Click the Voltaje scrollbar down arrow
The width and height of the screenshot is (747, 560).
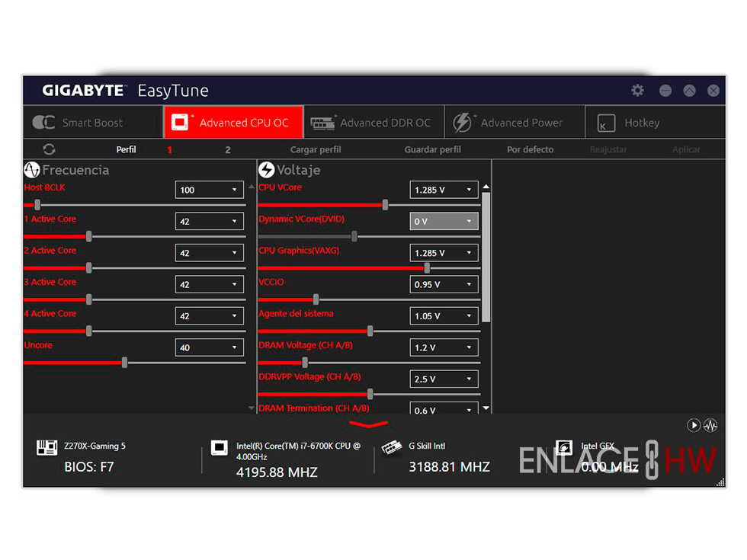(x=486, y=408)
